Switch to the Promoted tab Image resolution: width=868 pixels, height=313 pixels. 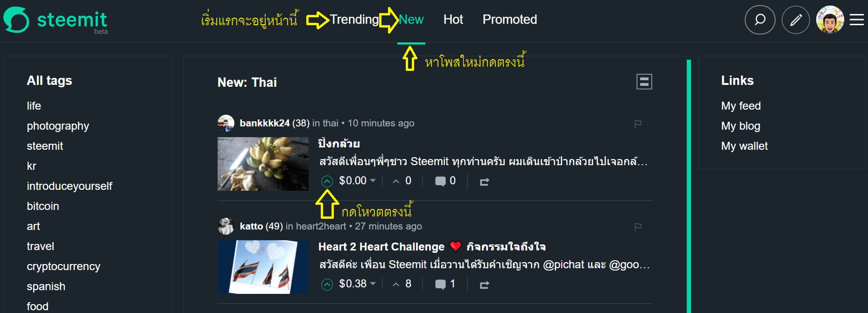click(509, 20)
